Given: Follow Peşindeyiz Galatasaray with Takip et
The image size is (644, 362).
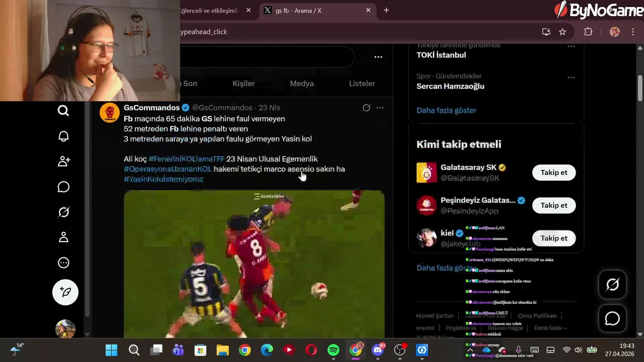Looking at the screenshot, I should [554, 205].
